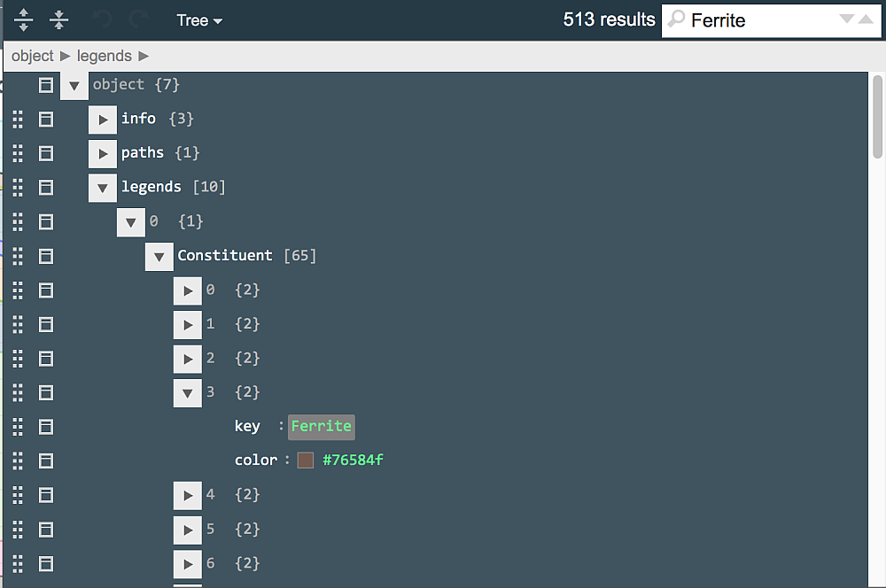
Task: Click the actions menu icon on the root object row
Action: [x=45, y=84]
